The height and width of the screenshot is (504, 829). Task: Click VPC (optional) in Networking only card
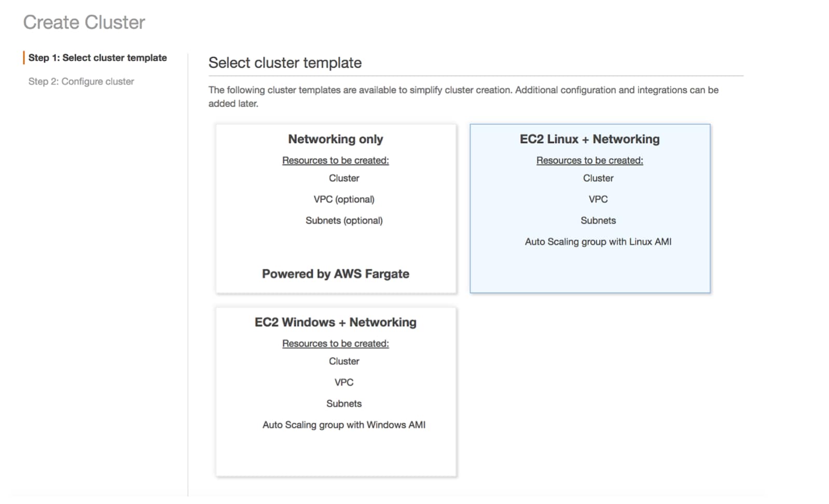pos(343,199)
